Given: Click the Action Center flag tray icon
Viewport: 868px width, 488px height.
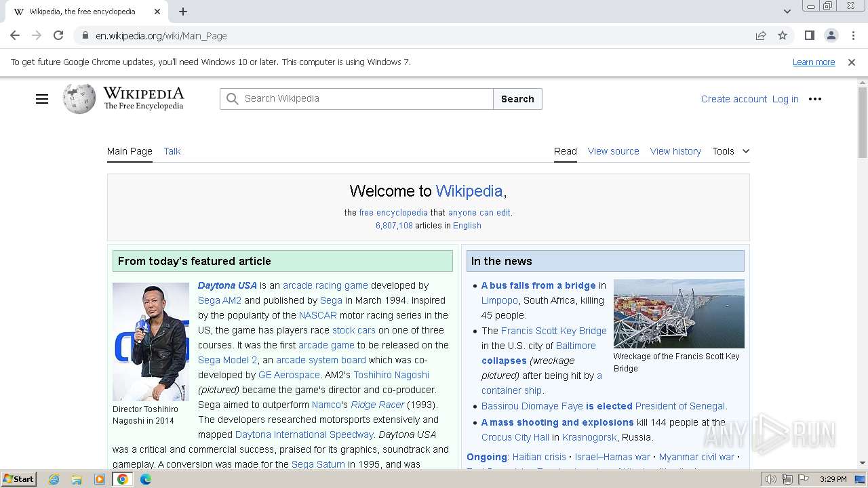Looking at the screenshot, I should coord(804,479).
